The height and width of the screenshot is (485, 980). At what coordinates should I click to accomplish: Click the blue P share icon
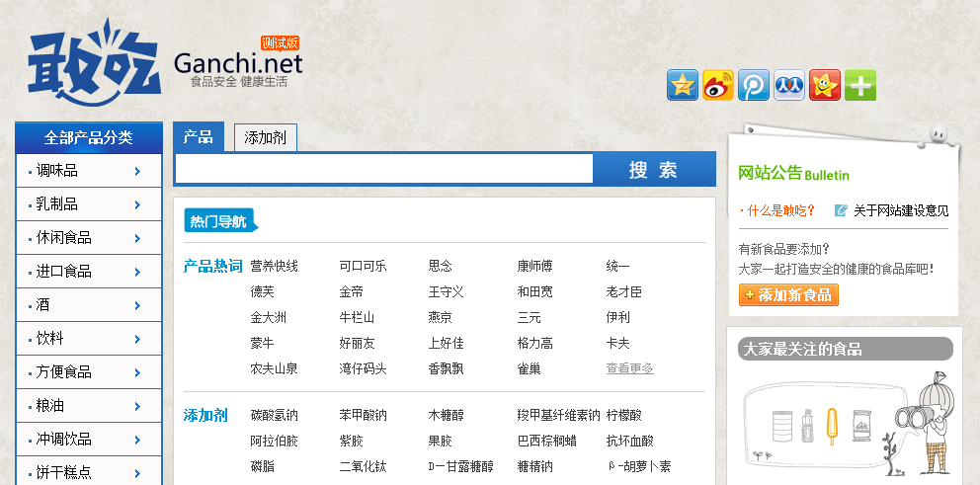click(754, 85)
